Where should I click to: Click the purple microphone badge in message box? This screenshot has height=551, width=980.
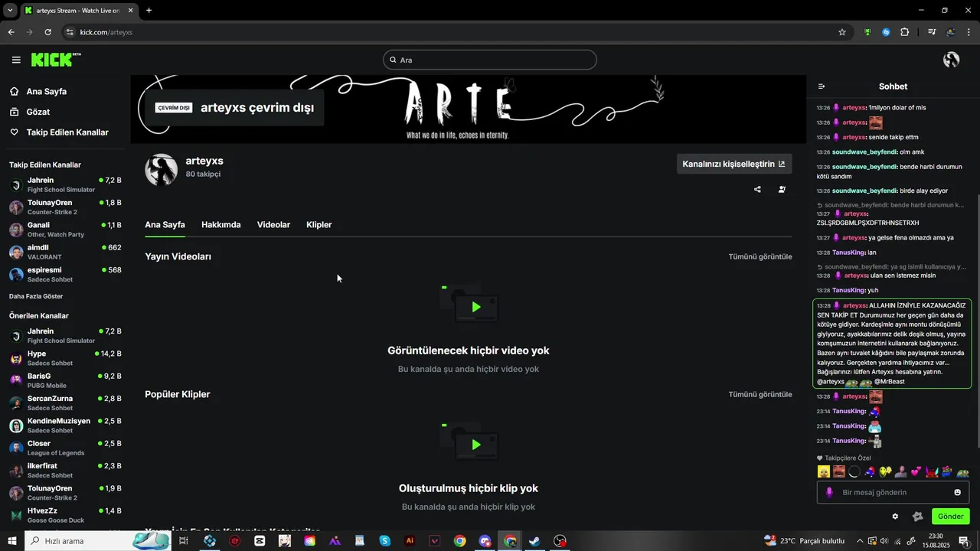pyautogui.click(x=829, y=492)
